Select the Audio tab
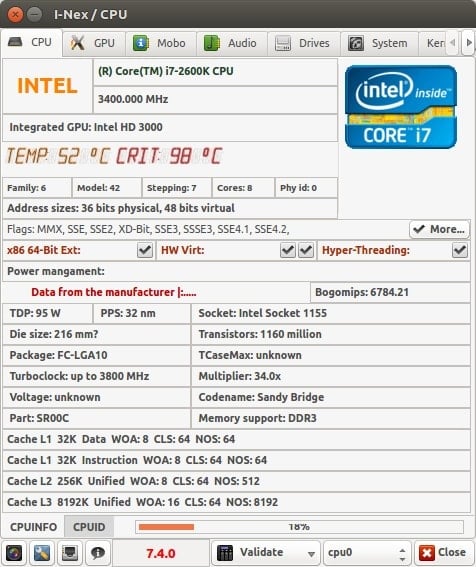The height and width of the screenshot is (567, 476). (x=231, y=43)
